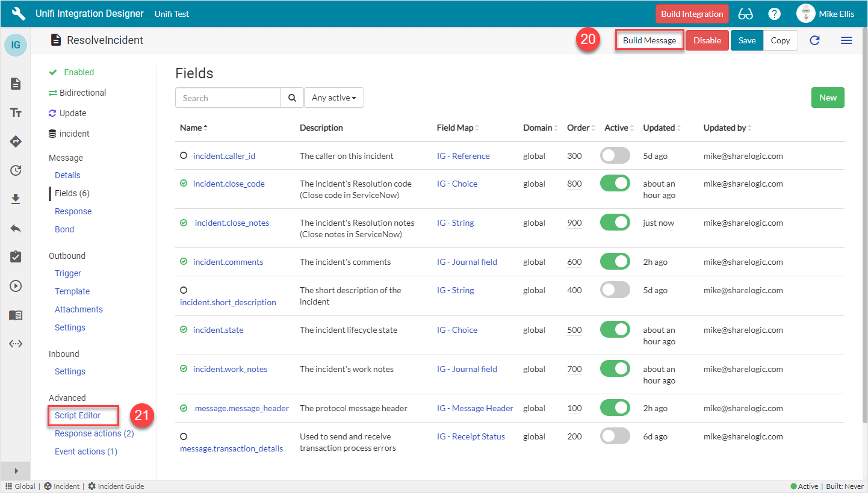Open the download icon in left sidebar
Screen dimensions: 868x493
[x=16, y=199]
